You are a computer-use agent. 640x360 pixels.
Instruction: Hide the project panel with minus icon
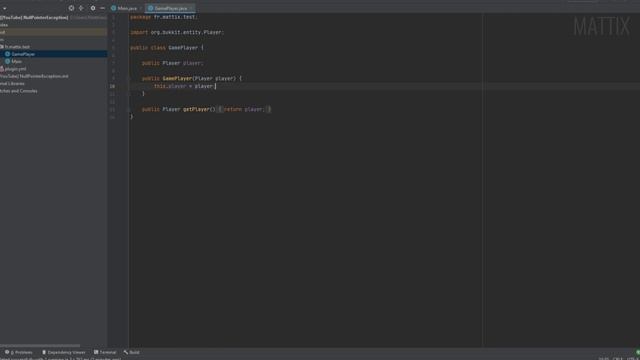coord(102,8)
